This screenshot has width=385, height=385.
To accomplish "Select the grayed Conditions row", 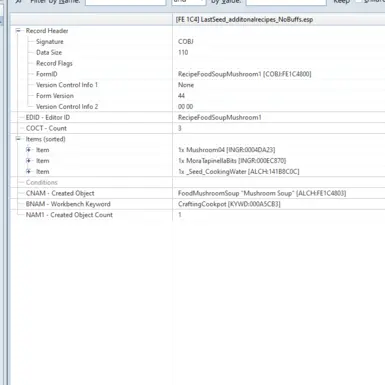I will (198, 182).
